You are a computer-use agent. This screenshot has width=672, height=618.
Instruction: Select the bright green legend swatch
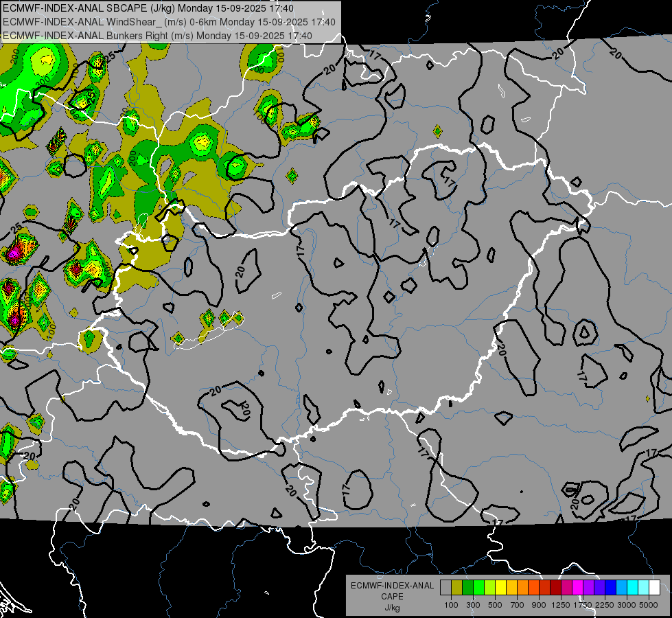point(478,588)
